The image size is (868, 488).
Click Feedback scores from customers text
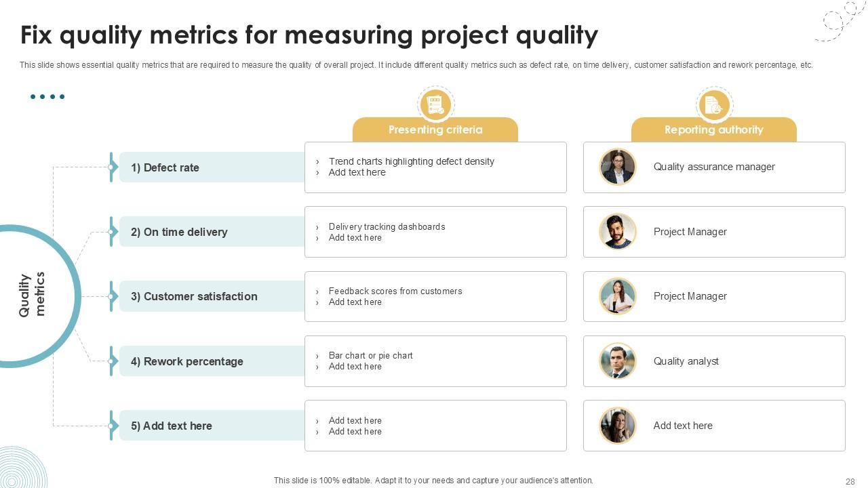click(x=395, y=291)
